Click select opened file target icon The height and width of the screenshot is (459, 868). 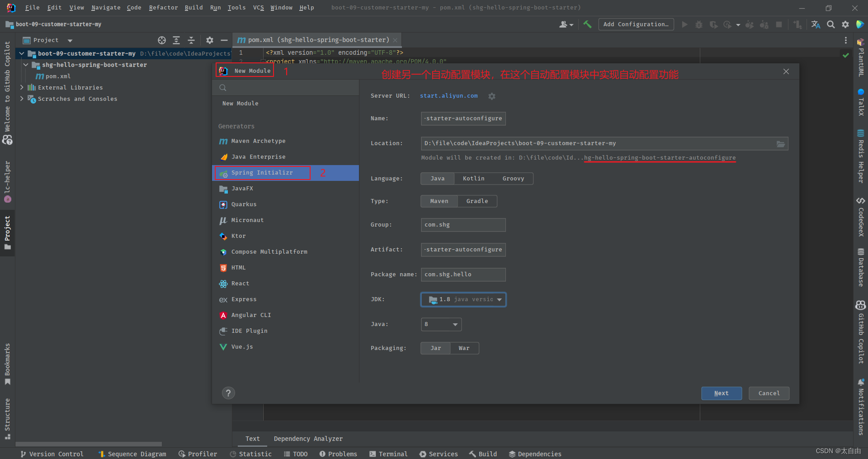pos(161,40)
